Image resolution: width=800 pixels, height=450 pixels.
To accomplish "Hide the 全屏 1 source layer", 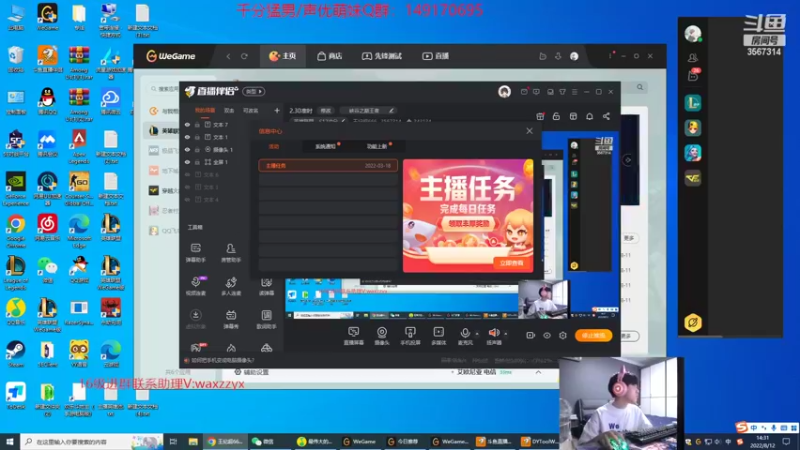I will [x=187, y=162].
